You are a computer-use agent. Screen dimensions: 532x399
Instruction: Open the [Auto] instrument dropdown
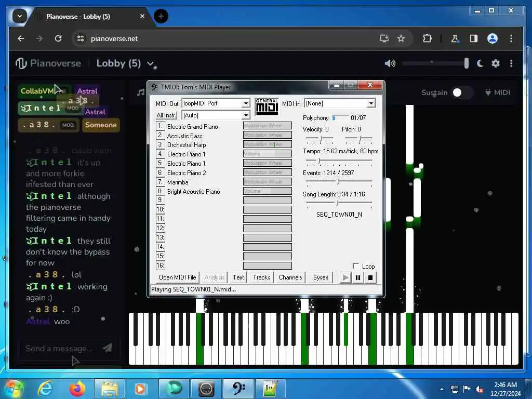tap(246, 115)
